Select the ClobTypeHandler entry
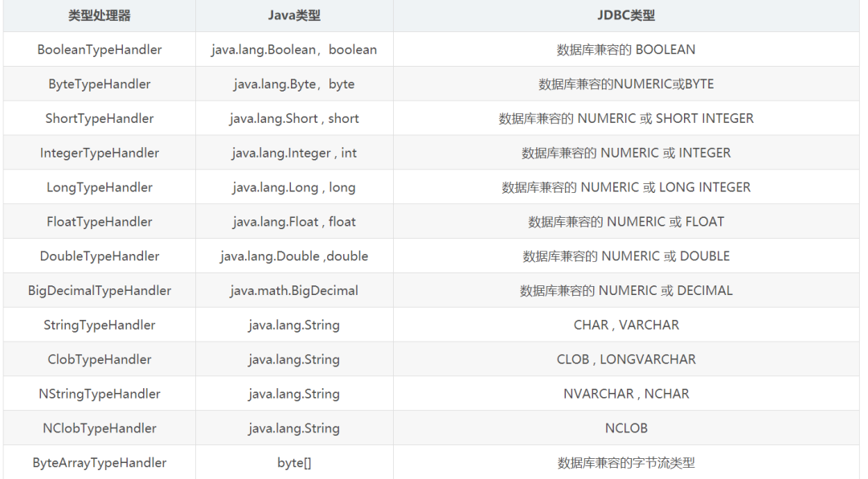The height and width of the screenshot is (479, 868). 100,358
